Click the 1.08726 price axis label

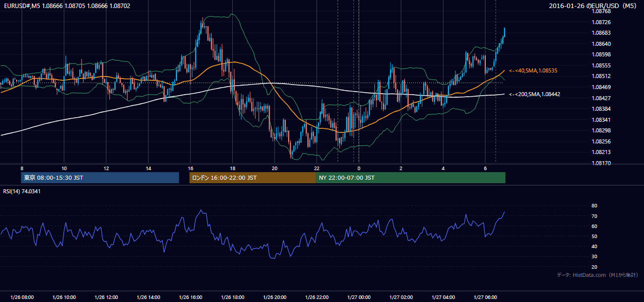[601, 22]
